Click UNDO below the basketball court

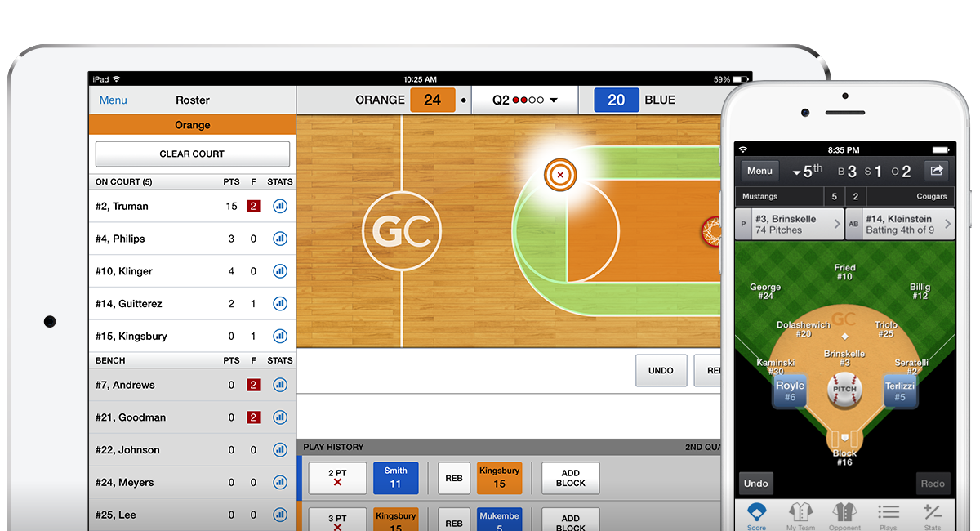[661, 370]
